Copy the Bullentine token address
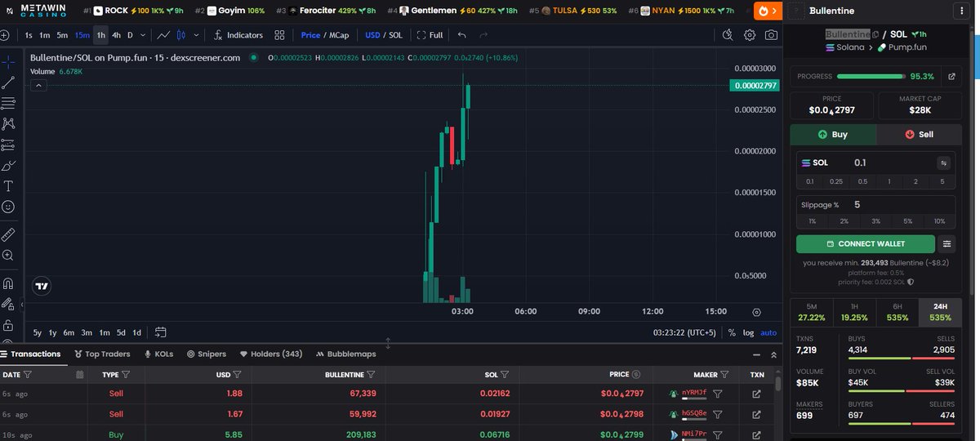This screenshot has height=441, width=980. point(875,34)
